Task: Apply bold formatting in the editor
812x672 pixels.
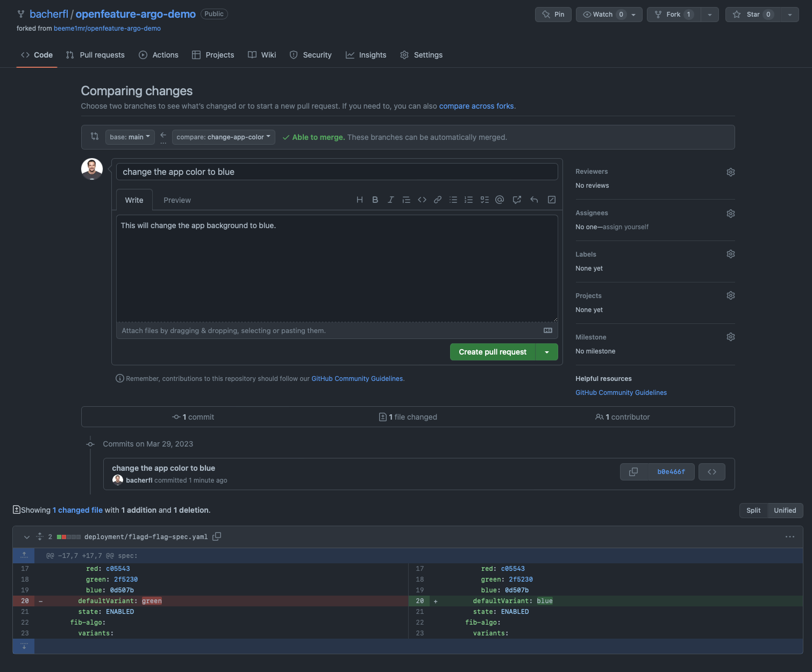Action: [375, 200]
